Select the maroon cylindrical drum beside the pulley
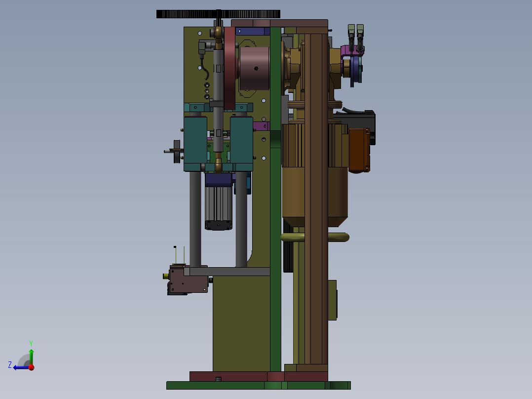Image resolution: width=532 pixels, height=399 pixels. (x=255, y=69)
